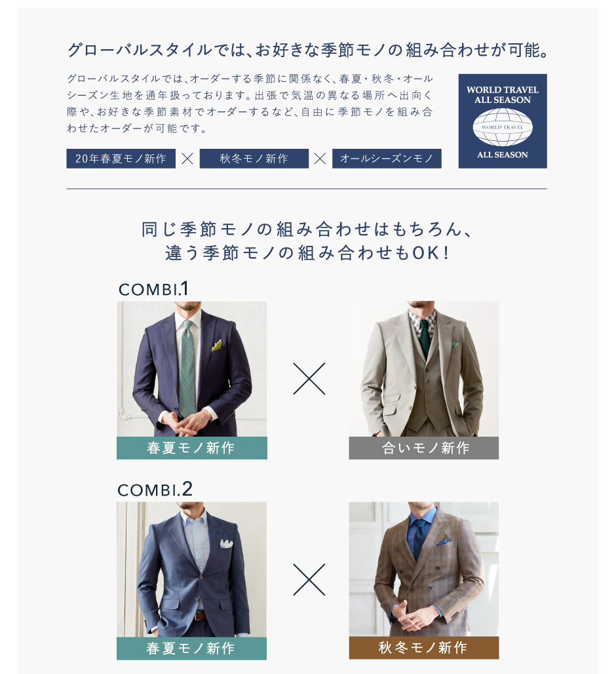616x674 pixels.
Task: Click the gray 合いモノ新作 label
Action: tap(423, 448)
